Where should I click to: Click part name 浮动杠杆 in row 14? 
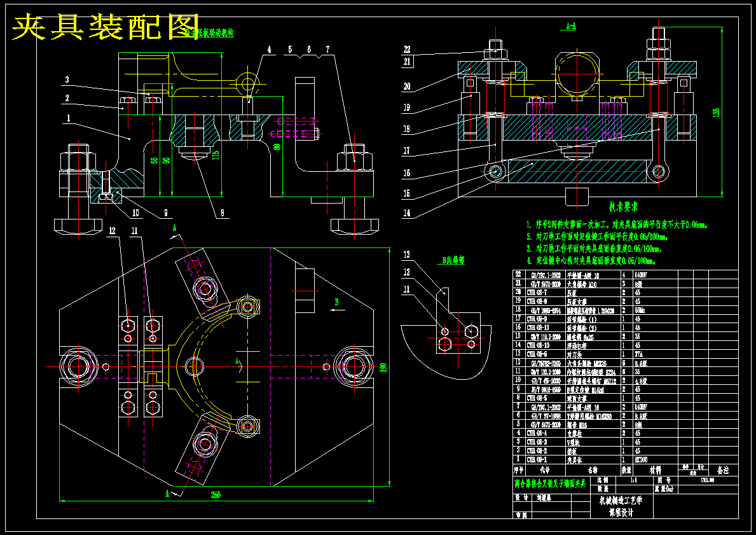[x=577, y=345]
